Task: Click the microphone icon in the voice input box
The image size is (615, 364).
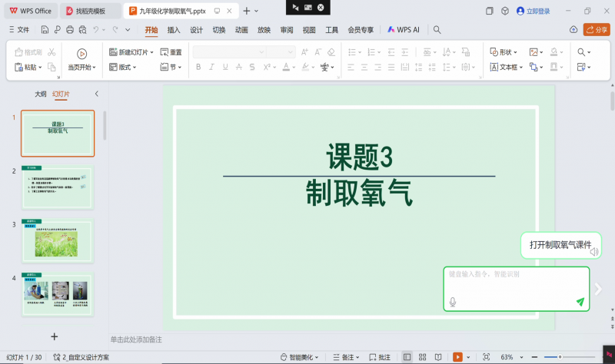Action: coord(453,302)
